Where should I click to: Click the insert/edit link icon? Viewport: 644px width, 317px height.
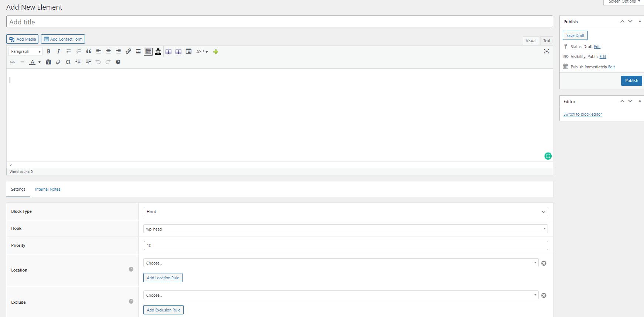[128, 51]
